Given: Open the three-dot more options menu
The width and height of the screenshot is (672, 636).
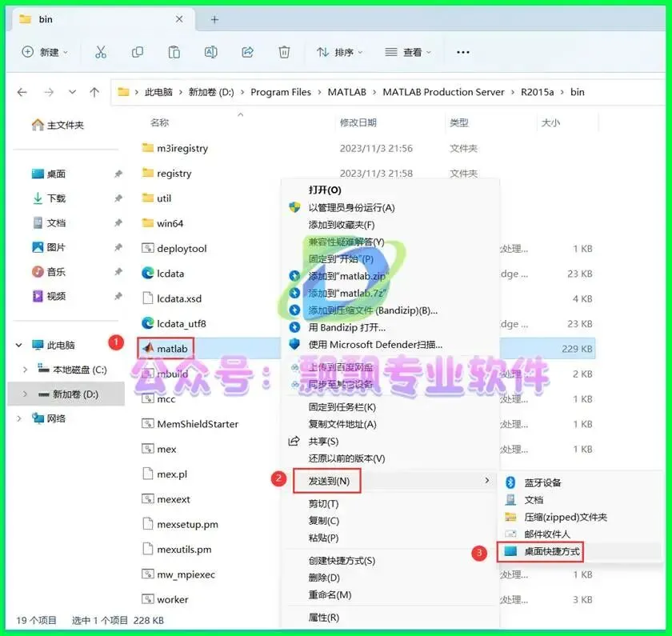Looking at the screenshot, I should 463,52.
